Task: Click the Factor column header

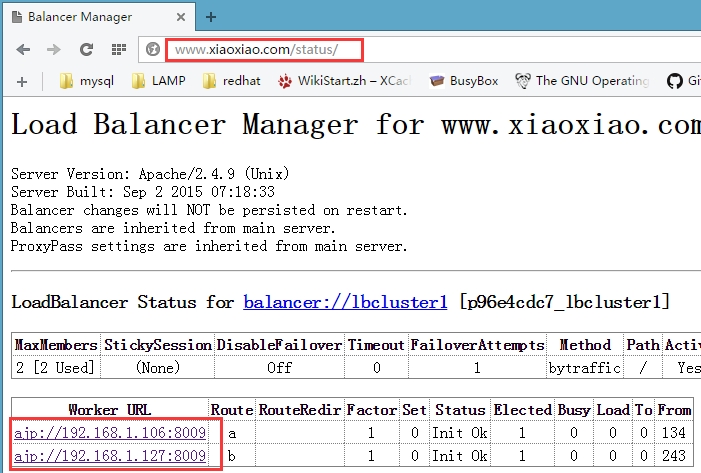Action: coord(372,410)
